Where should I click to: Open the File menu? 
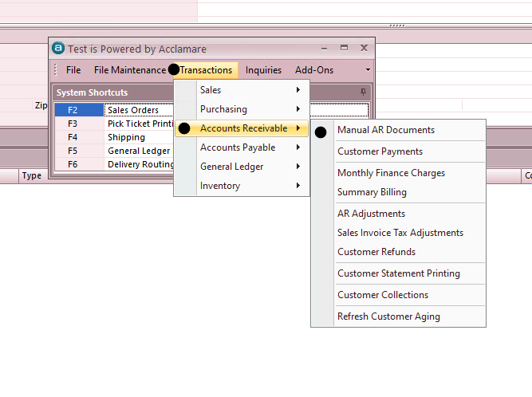(73, 70)
